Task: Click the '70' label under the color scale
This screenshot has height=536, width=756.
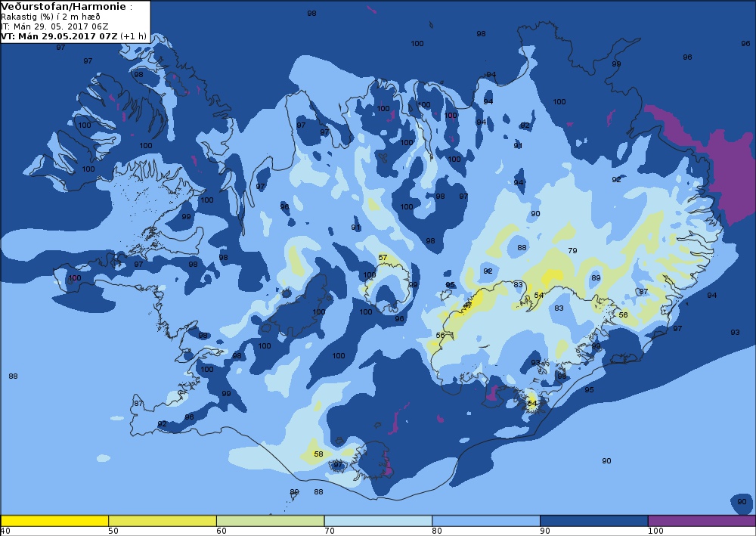Action: coord(330,531)
